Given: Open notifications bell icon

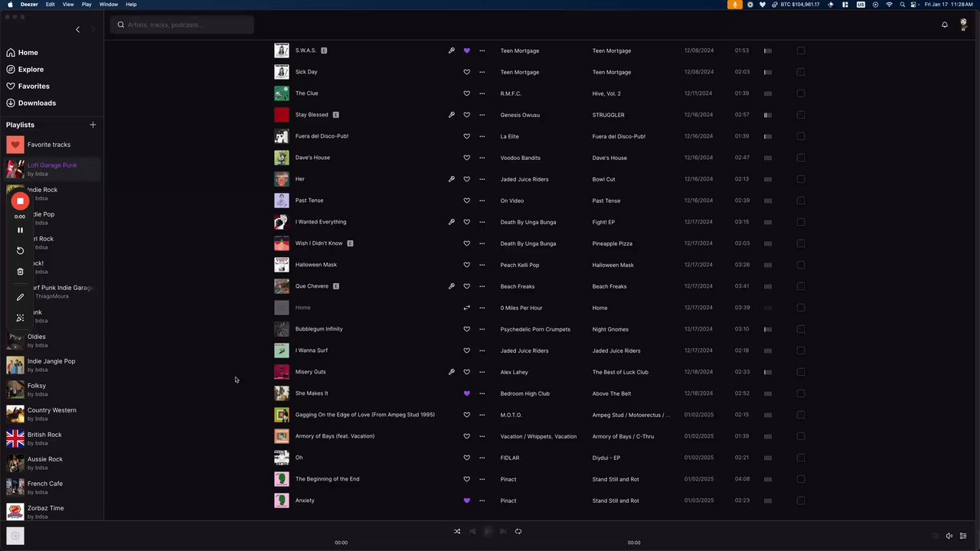Looking at the screenshot, I should pos(944,24).
